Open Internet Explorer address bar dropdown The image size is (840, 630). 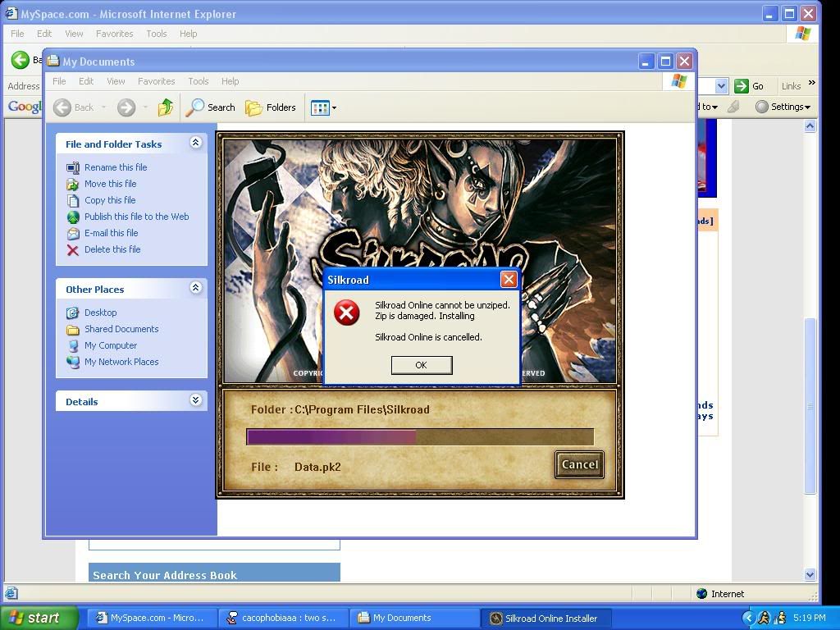click(721, 85)
